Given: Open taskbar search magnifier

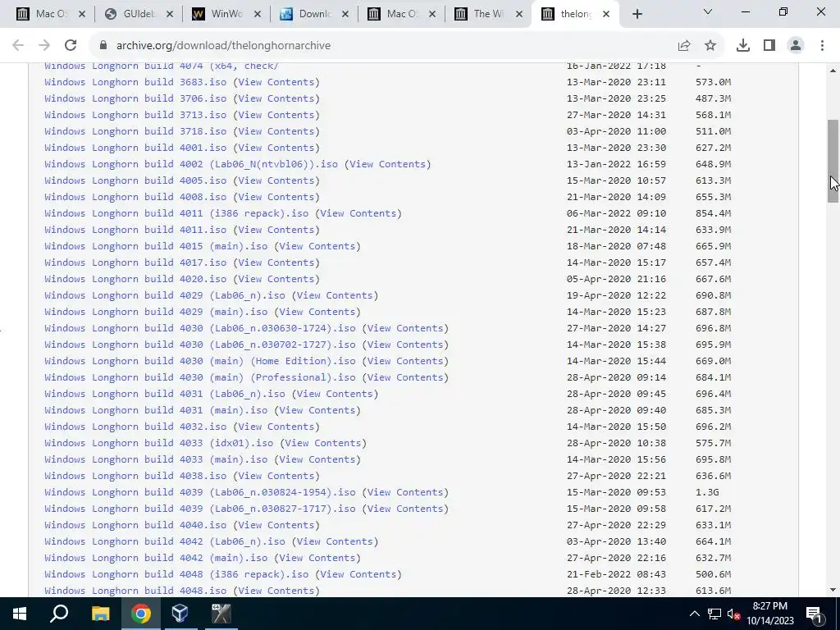Looking at the screenshot, I should point(59,614).
